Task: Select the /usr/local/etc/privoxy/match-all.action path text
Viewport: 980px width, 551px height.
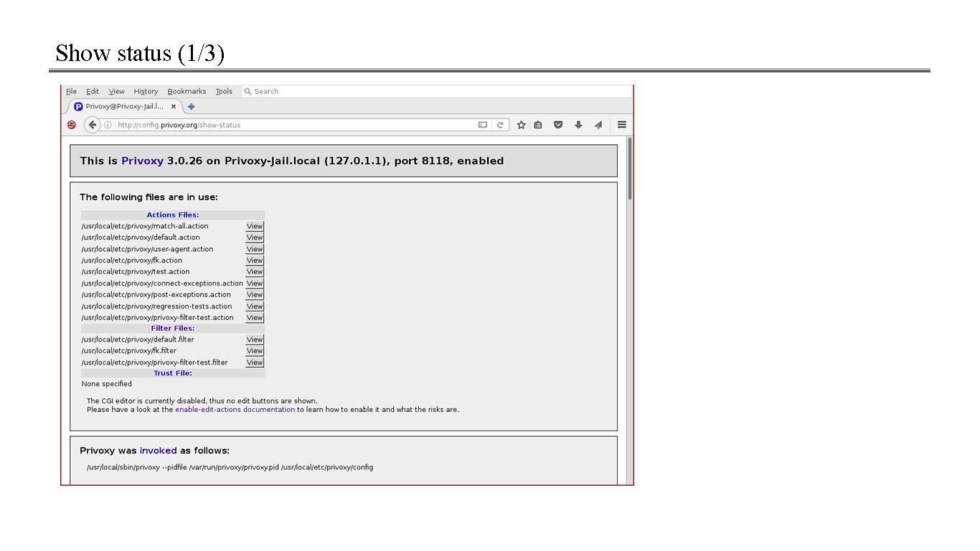Action: (x=145, y=226)
